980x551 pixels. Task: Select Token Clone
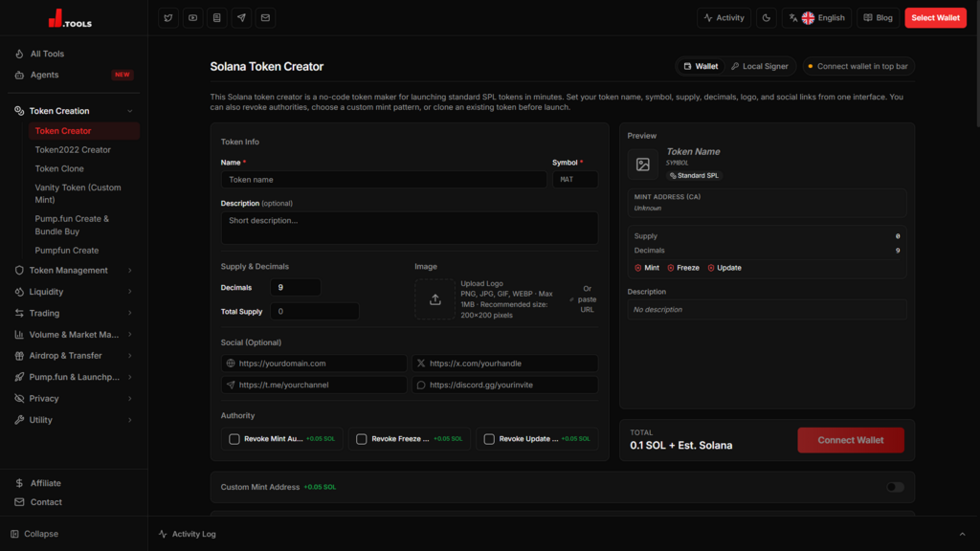[x=84, y=168]
